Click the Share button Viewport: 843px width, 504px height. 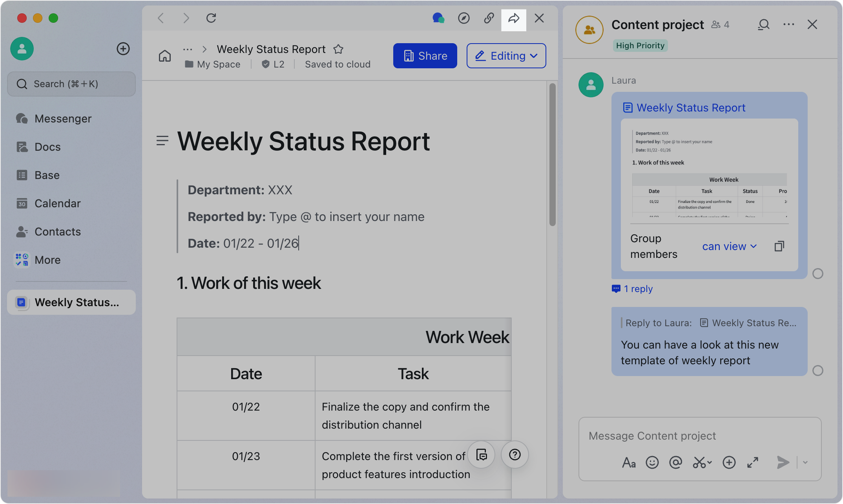(x=425, y=56)
